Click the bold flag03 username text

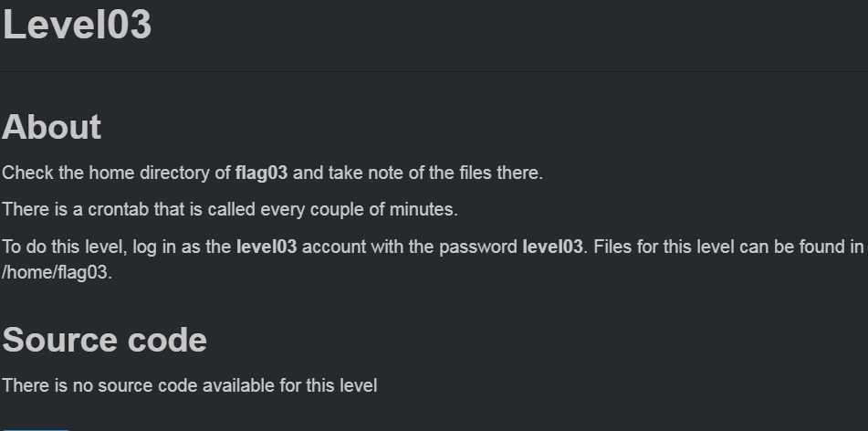click(x=261, y=173)
